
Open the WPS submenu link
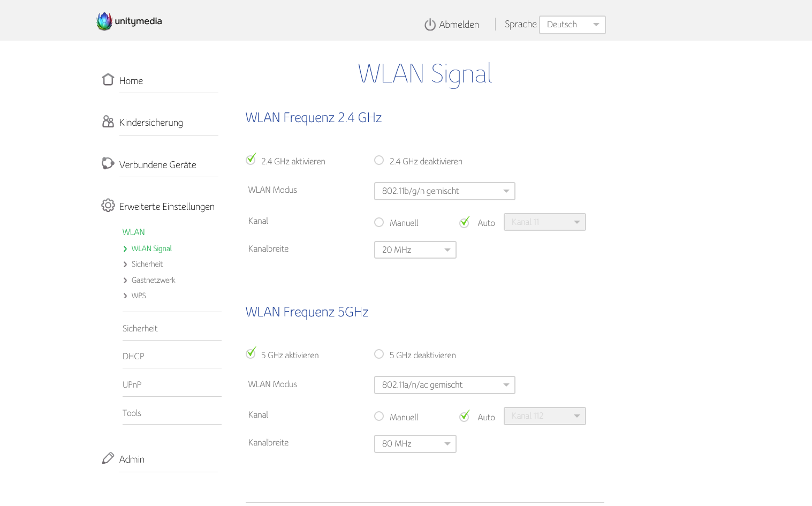(x=139, y=296)
